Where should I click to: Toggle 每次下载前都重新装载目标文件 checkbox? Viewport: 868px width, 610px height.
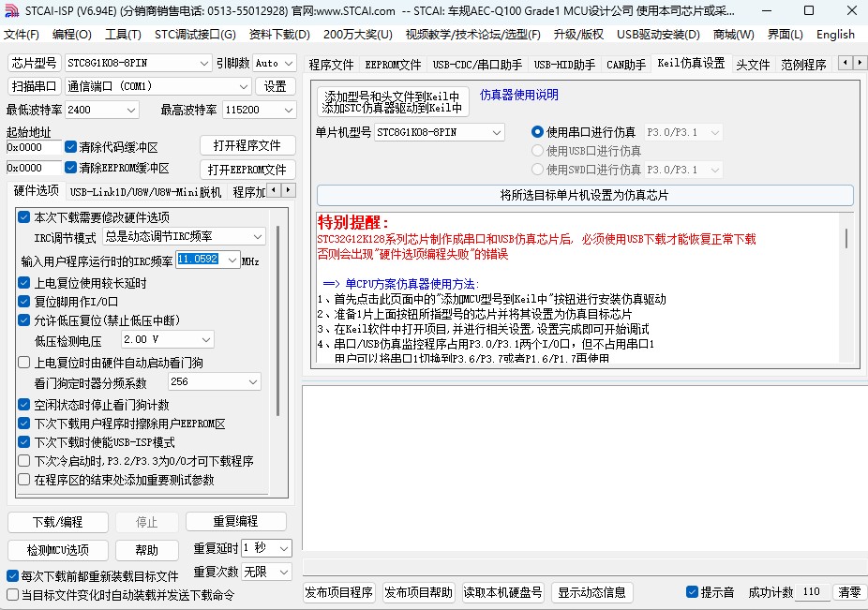click(12, 575)
